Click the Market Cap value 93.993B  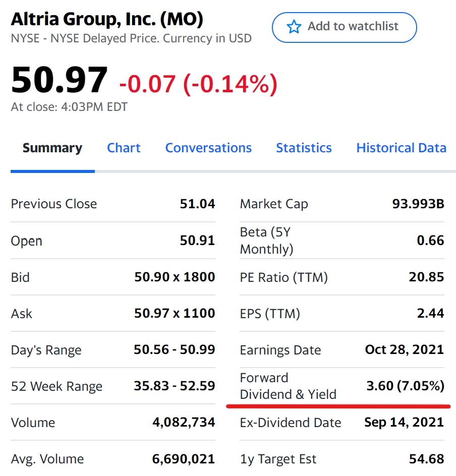[x=418, y=204]
